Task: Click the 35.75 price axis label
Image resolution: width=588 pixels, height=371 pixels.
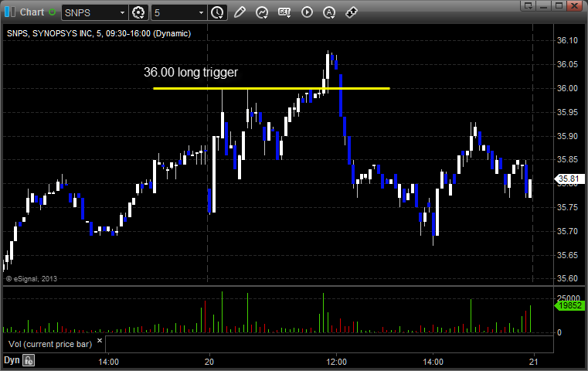Action: point(567,207)
